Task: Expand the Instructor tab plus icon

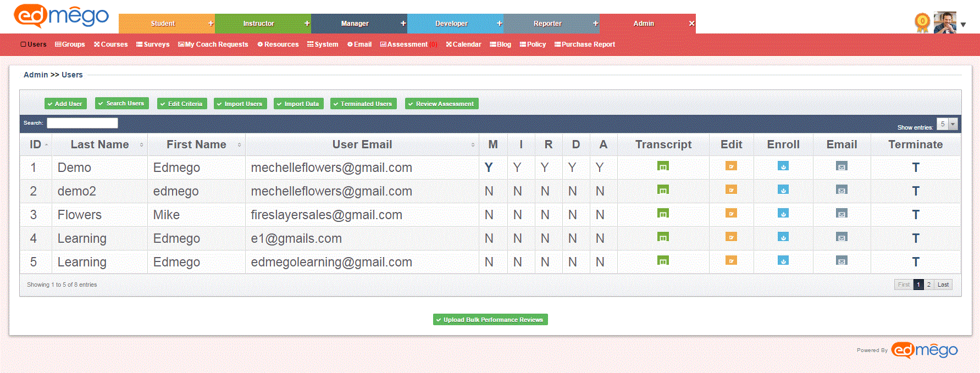Action: (x=307, y=23)
